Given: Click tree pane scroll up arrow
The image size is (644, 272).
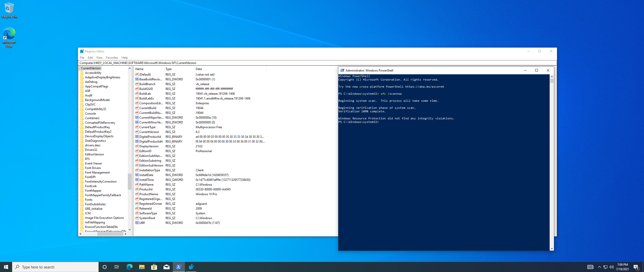Looking at the screenshot, I should click(130, 68).
